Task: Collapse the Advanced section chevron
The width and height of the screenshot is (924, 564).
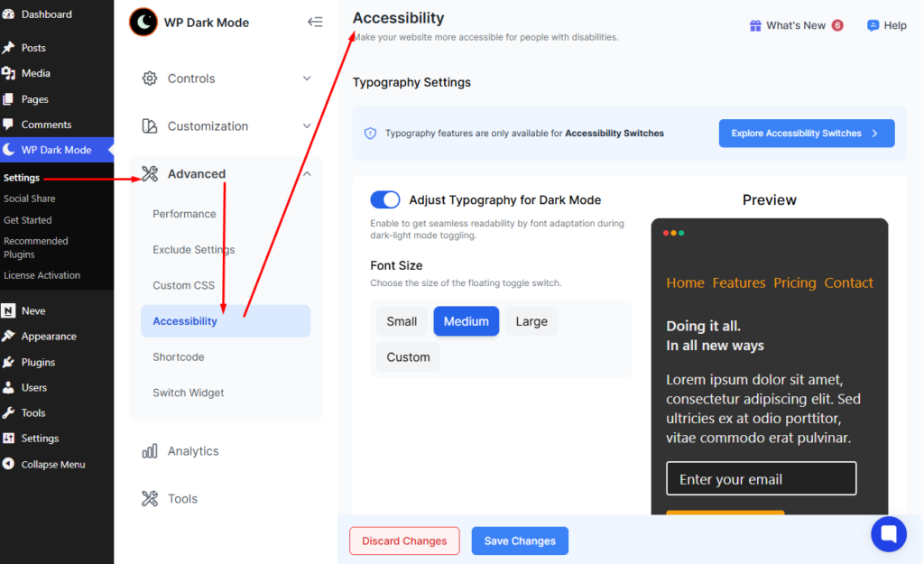Action: tap(307, 174)
